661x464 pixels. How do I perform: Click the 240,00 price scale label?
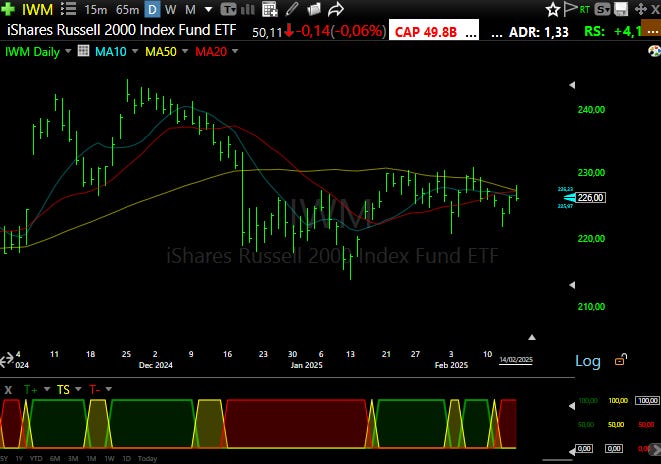[x=591, y=110]
